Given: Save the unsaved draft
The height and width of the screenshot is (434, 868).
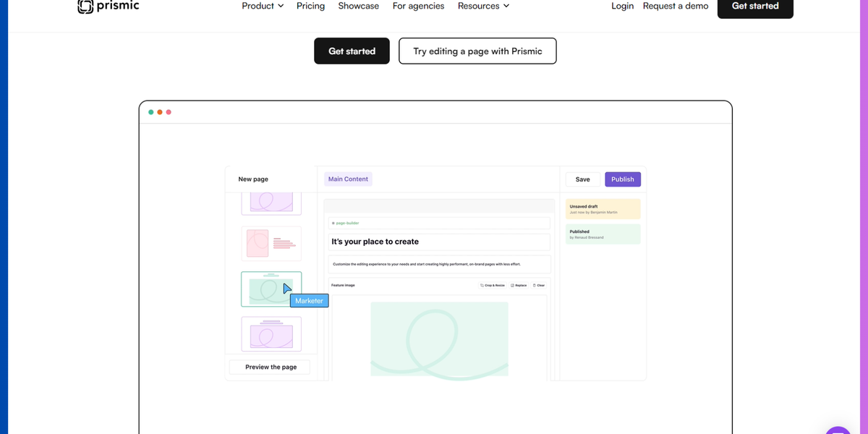Looking at the screenshot, I should pyautogui.click(x=583, y=179).
